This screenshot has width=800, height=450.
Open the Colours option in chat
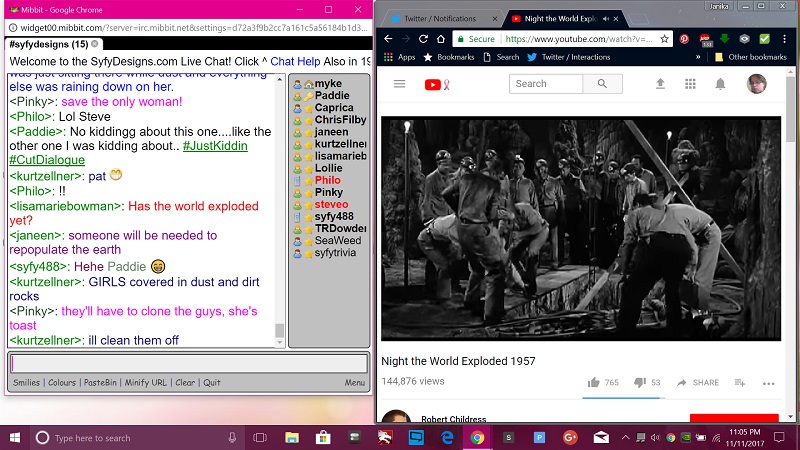click(x=62, y=383)
